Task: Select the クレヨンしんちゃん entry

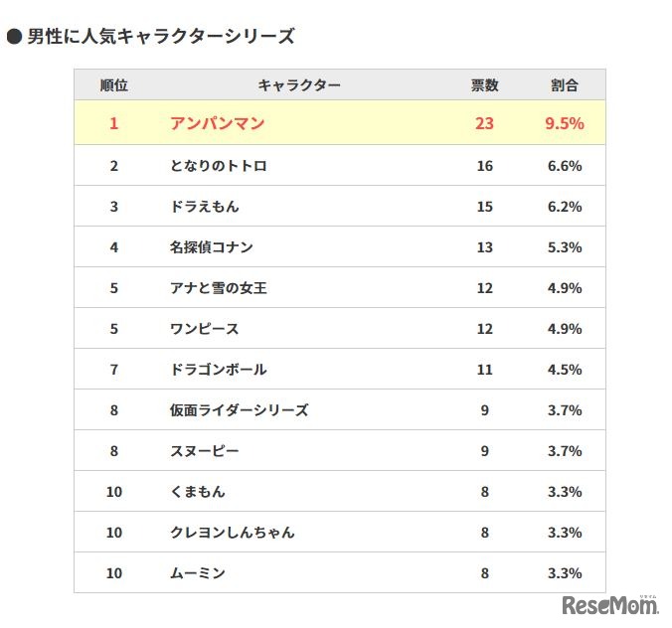Action: [232, 533]
